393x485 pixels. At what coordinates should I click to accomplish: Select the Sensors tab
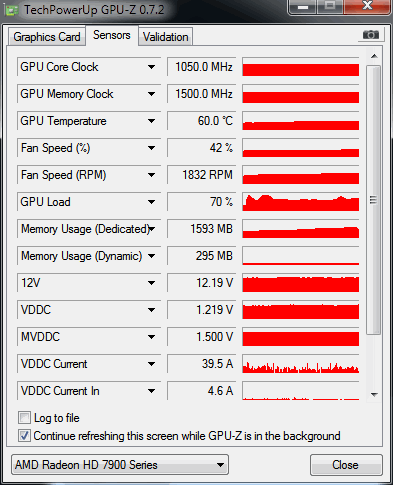[112, 35]
